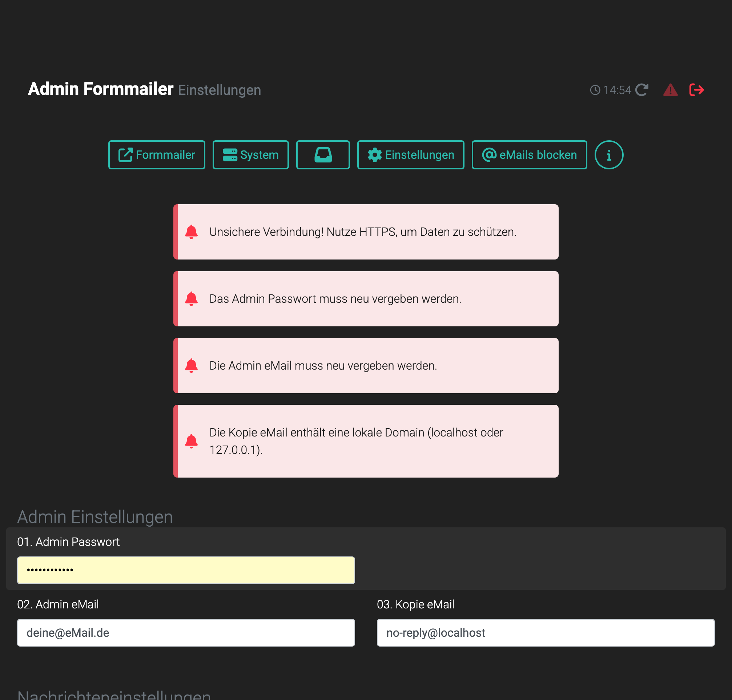The image size is (732, 700).
Task: Click bell icon beside Admin Passwort alert
Action: (x=192, y=298)
